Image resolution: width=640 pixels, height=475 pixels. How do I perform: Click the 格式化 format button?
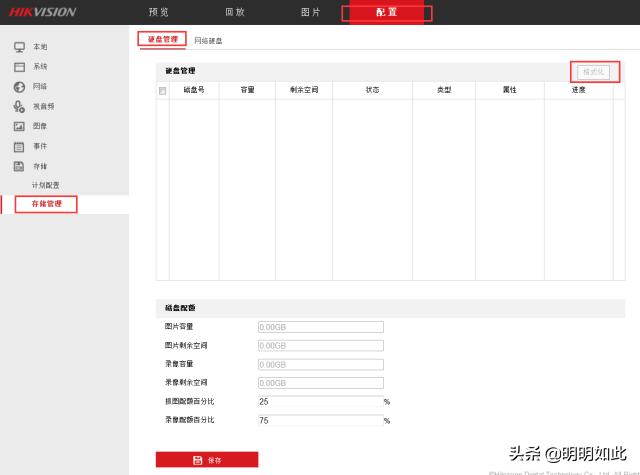(593, 72)
